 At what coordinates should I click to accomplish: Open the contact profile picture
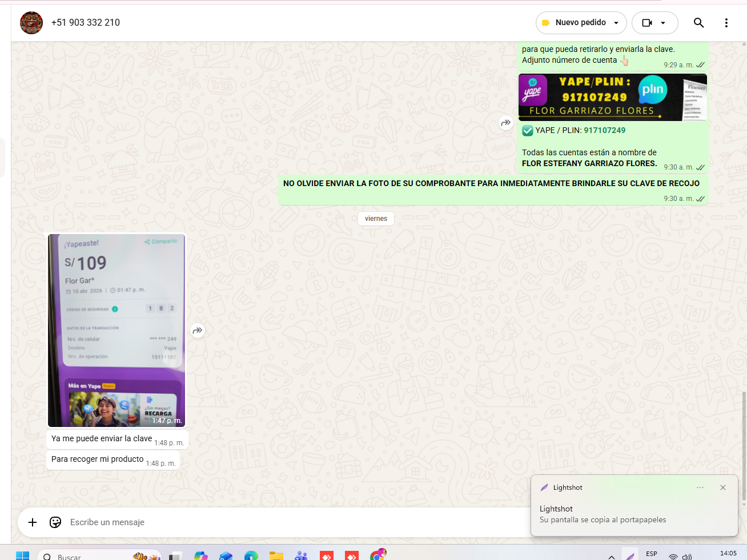point(31,23)
